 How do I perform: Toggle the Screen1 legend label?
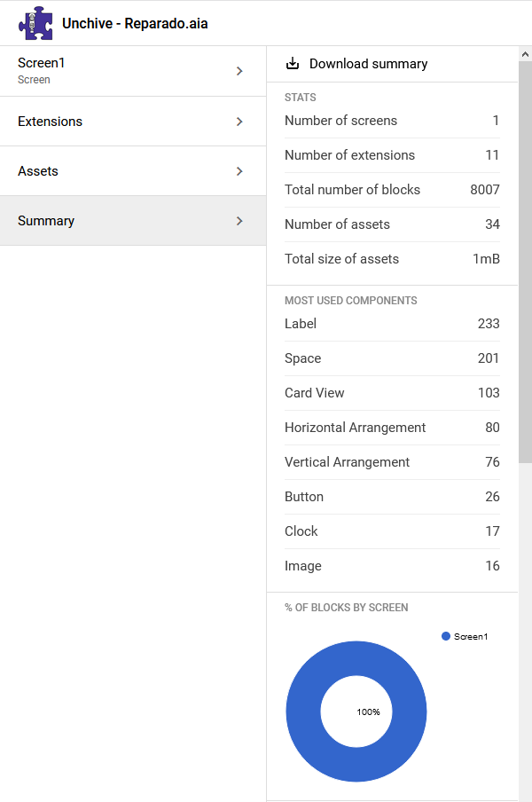(x=471, y=636)
